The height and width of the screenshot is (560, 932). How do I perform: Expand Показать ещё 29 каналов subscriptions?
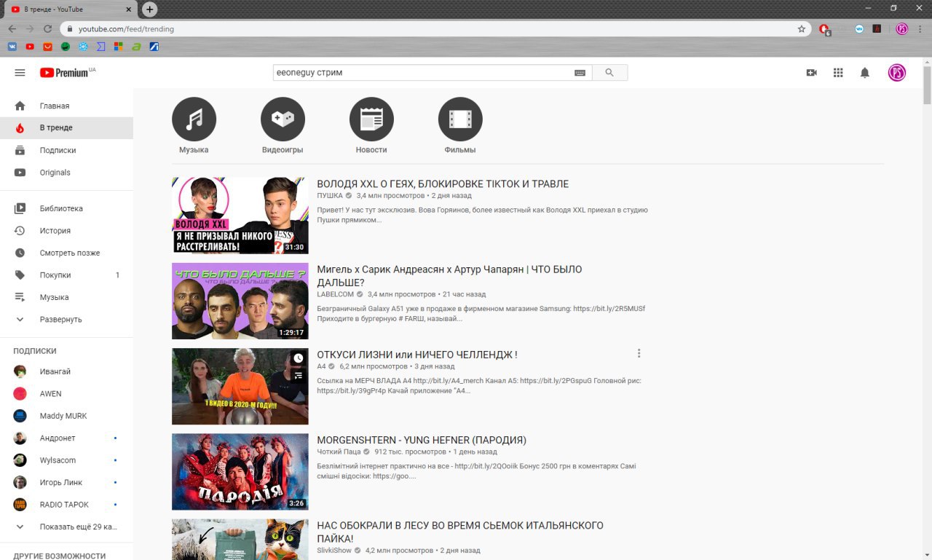tap(66, 527)
